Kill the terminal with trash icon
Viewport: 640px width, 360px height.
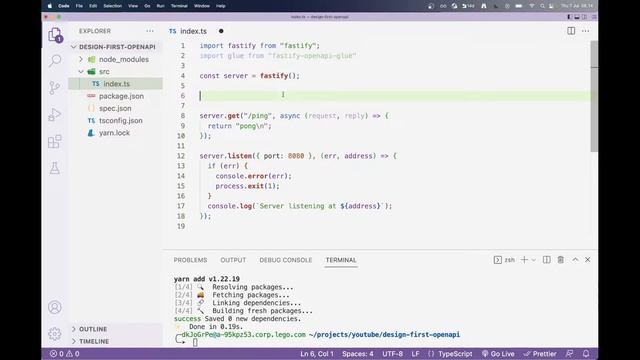coord(561,260)
